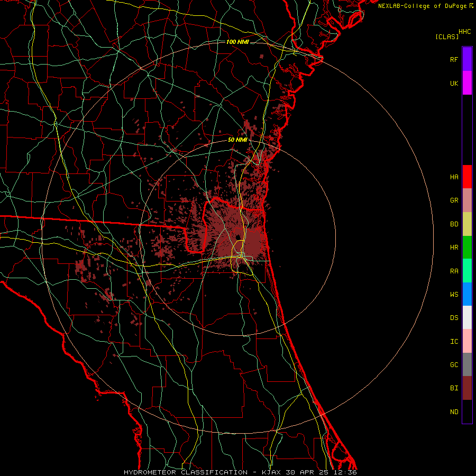
Task: Click the HYDROMETEOR CLASSIFICATION title text
Action: coord(186,472)
